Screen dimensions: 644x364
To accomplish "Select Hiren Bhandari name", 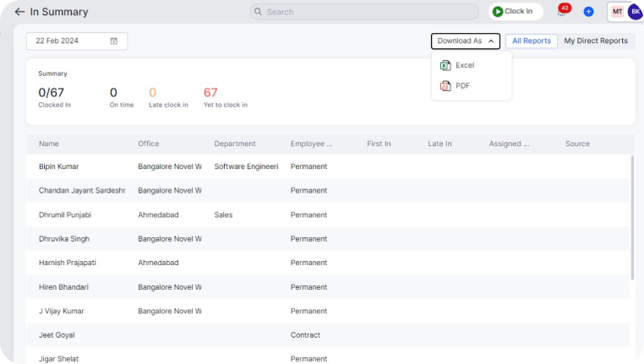I will click(x=63, y=287).
